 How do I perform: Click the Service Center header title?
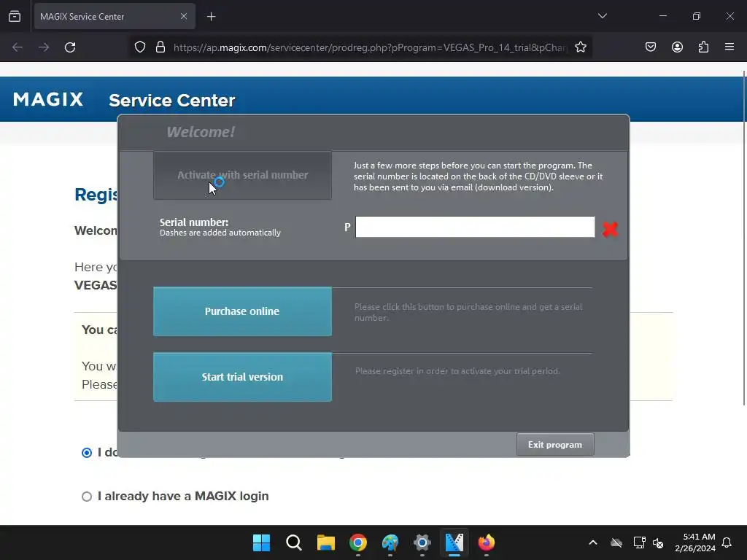point(172,101)
